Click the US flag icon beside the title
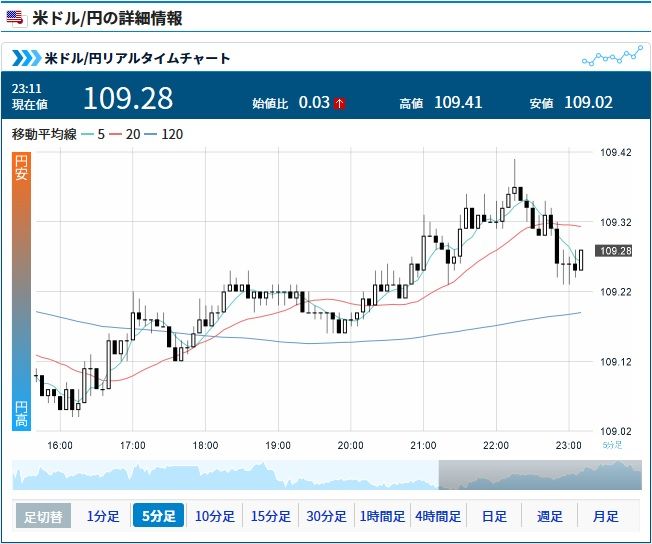Screen dimensions: 652x544 (x=15, y=18)
